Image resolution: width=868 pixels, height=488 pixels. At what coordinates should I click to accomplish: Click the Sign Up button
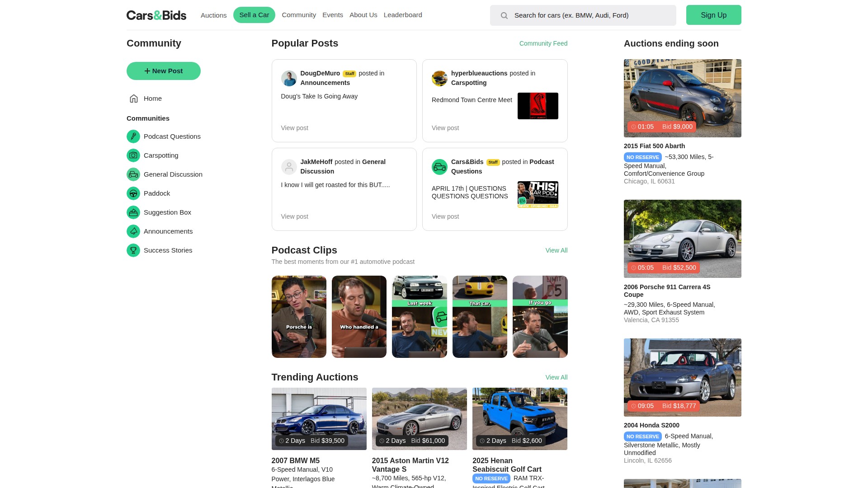(x=713, y=15)
